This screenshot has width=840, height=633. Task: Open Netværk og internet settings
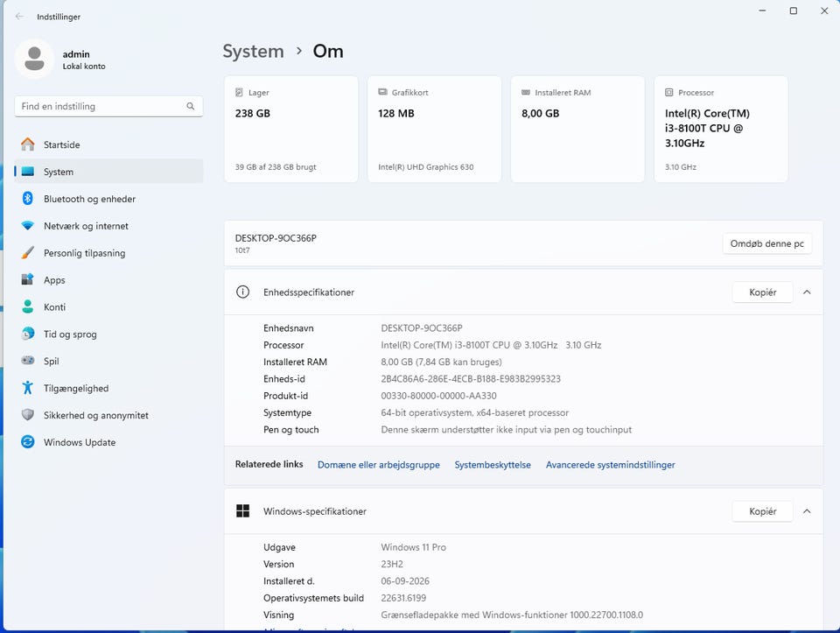108,226
